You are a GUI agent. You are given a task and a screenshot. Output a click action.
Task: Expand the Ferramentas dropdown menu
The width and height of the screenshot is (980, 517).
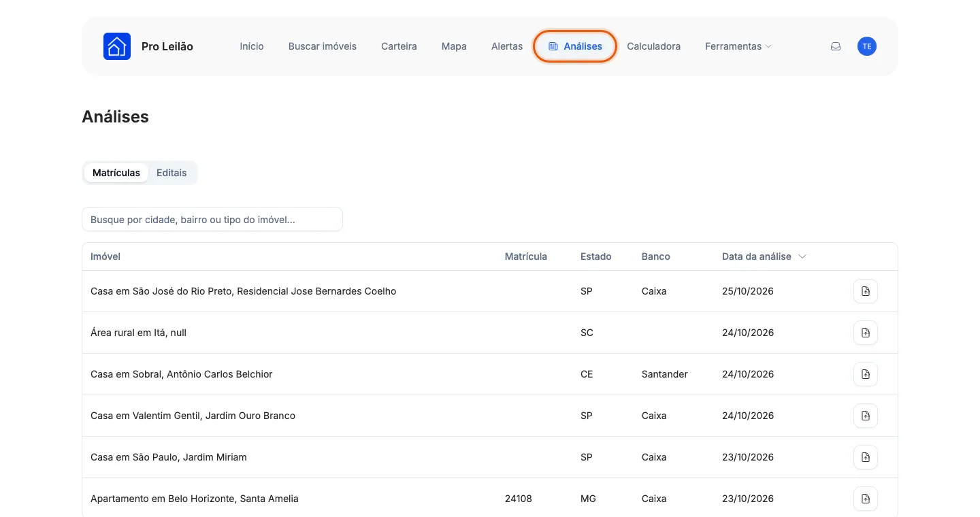click(x=738, y=46)
